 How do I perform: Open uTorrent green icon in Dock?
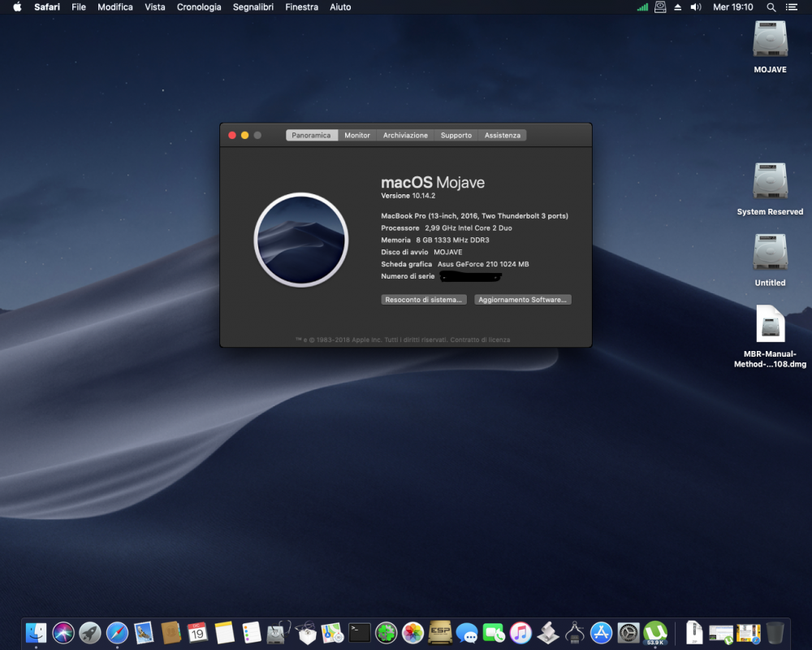[x=655, y=632]
